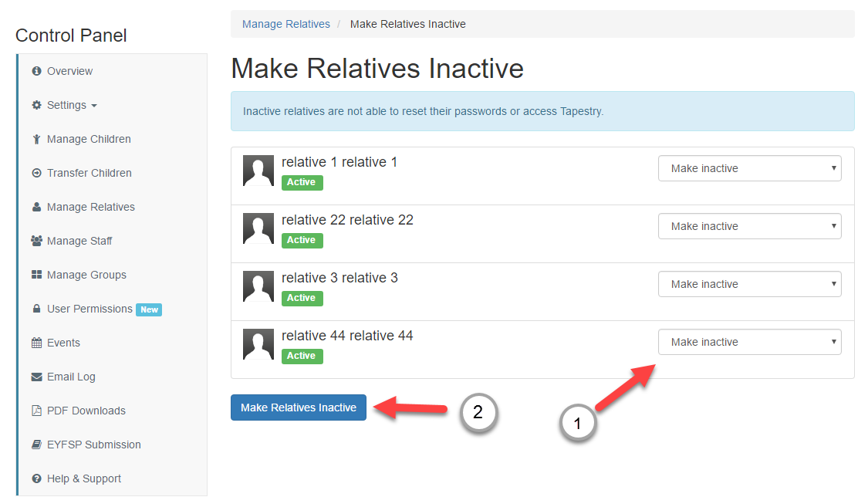Click the Make Relatives Inactive button
Screen dimensions: 868x497
299,407
